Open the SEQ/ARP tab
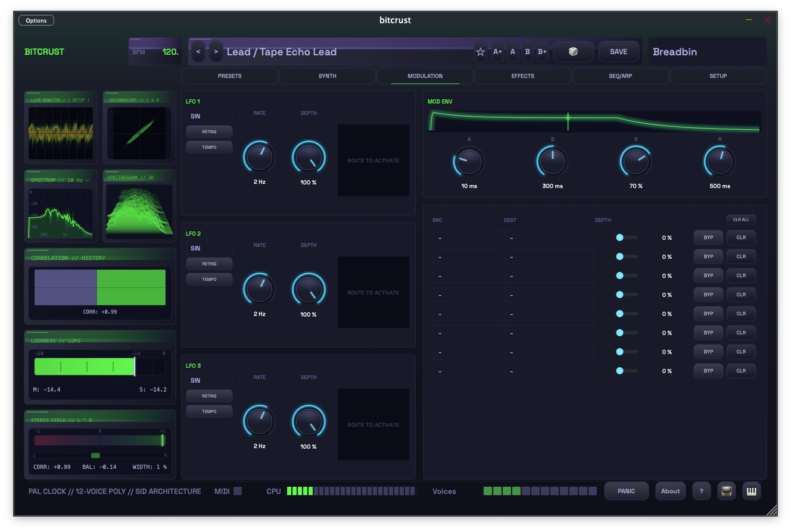 [x=620, y=76]
